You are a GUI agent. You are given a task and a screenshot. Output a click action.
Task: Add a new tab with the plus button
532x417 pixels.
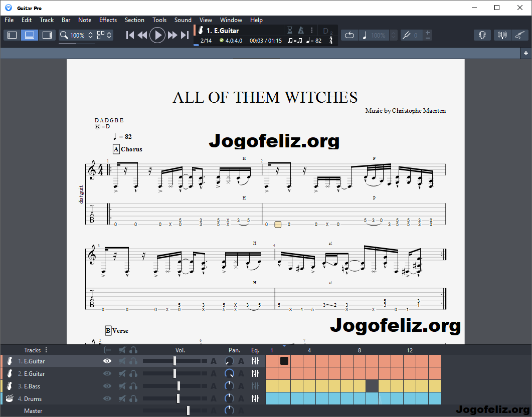click(x=526, y=53)
